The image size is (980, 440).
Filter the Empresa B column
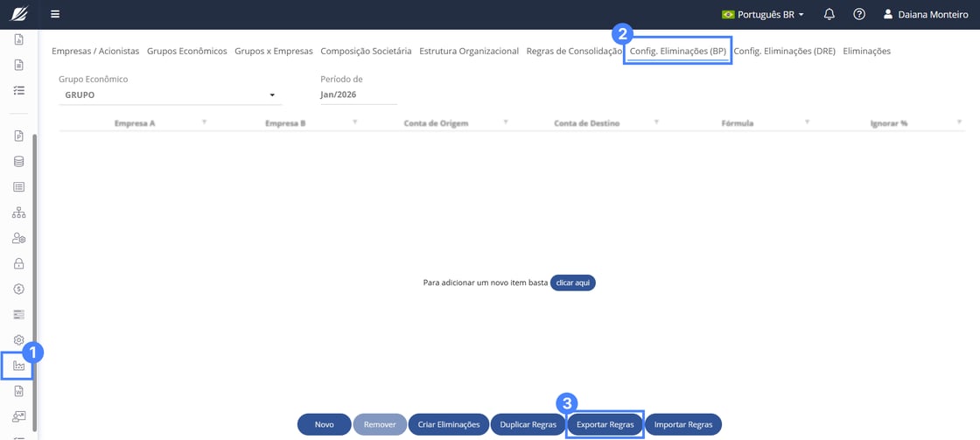click(x=355, y=122)
